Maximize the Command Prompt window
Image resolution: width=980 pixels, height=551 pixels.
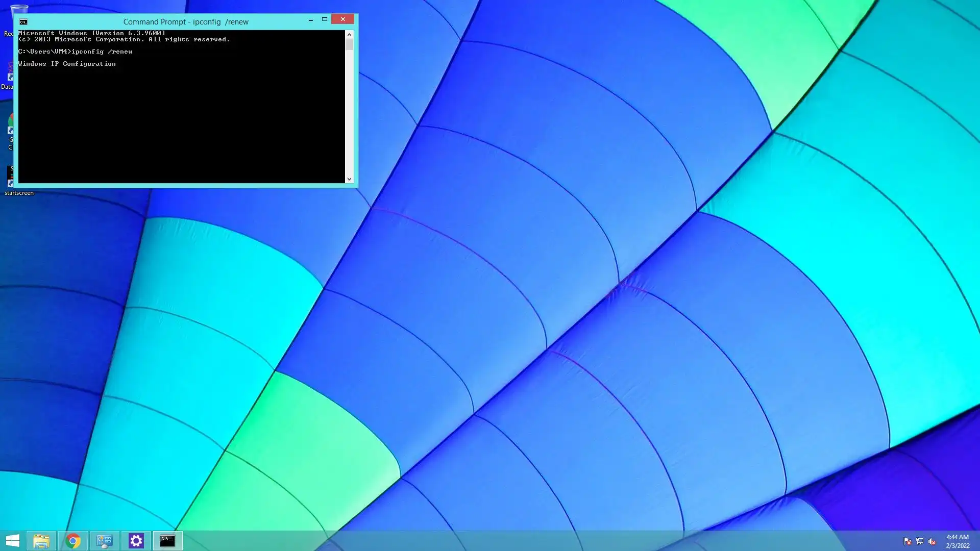tap(324, 19)
